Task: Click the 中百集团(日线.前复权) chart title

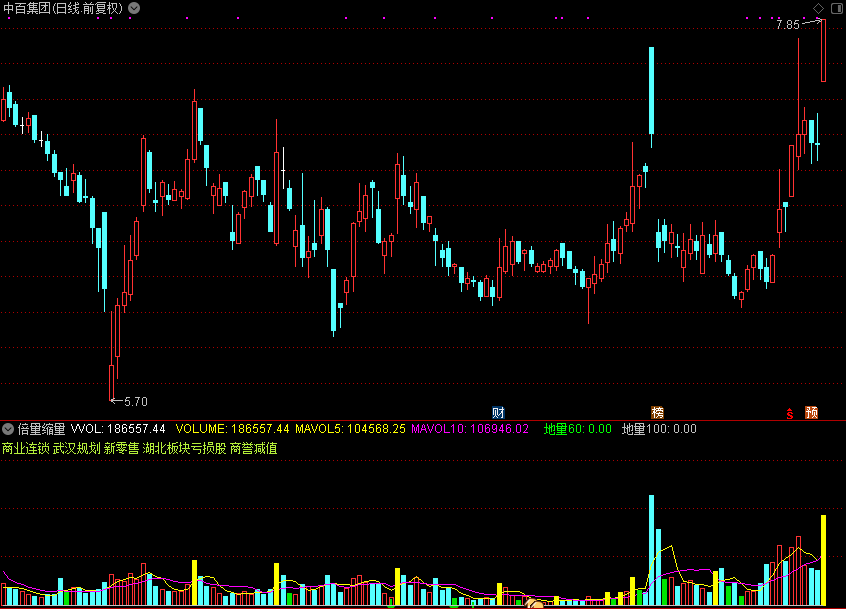Action: point(63,8)
